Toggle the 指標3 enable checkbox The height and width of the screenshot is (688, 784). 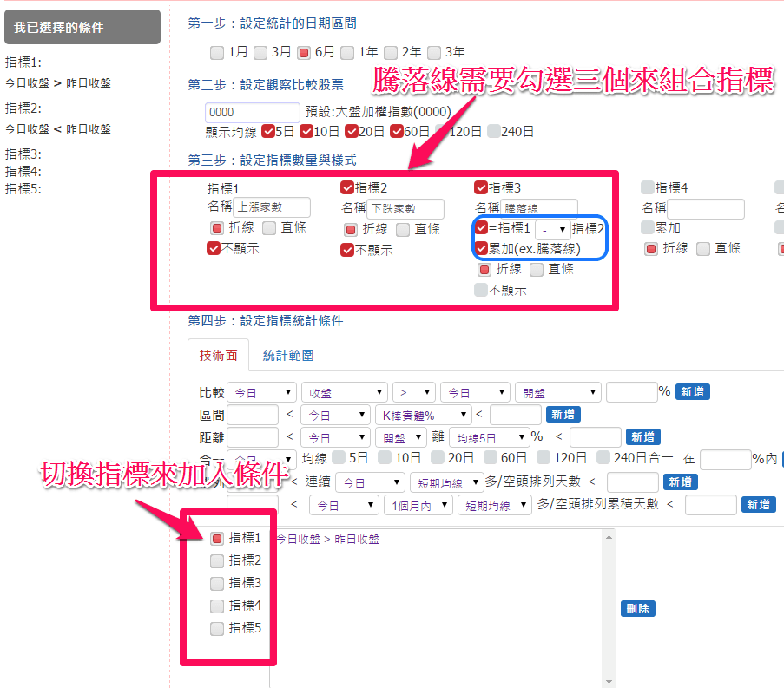coord(481,187)
